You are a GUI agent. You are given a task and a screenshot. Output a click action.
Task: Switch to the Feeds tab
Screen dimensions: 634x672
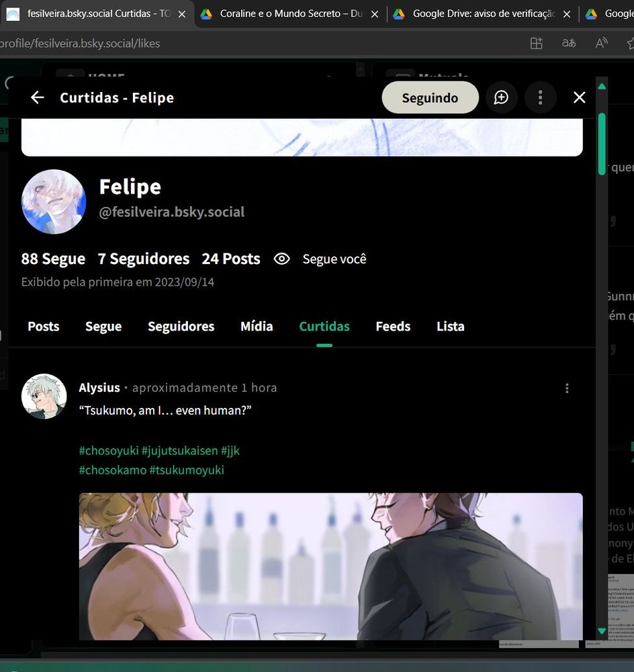(x=393, y=327)
